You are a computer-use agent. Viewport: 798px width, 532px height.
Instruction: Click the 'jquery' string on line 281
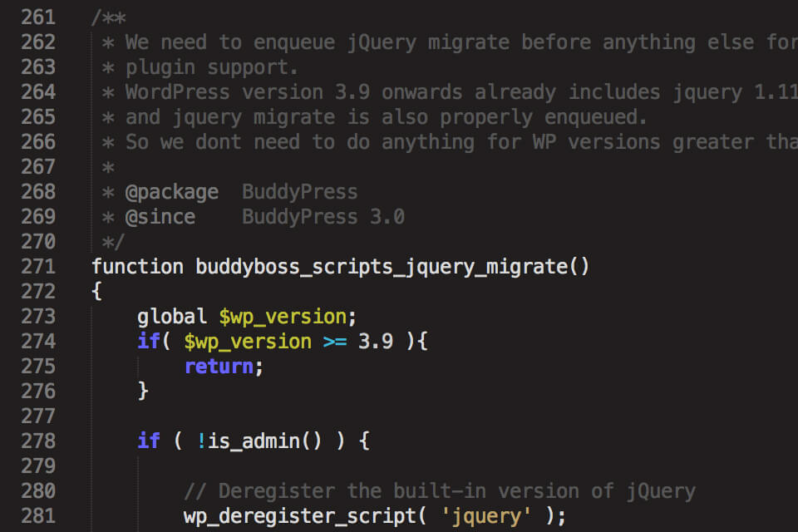click(x=486, y=517)
